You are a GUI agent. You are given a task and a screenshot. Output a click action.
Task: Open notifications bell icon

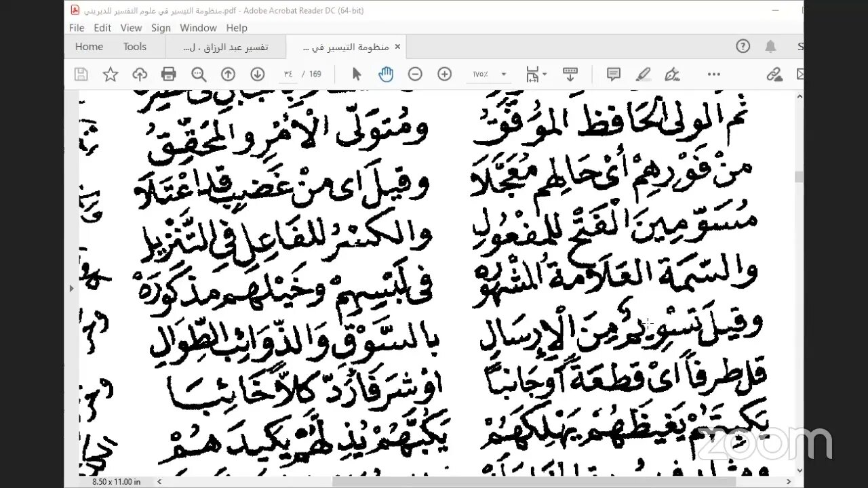[770, 46]
